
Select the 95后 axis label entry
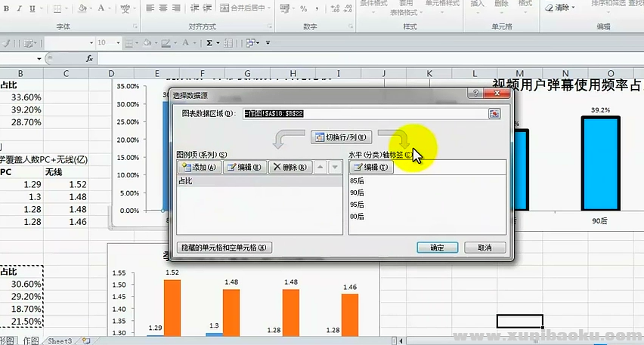(358, 205)
